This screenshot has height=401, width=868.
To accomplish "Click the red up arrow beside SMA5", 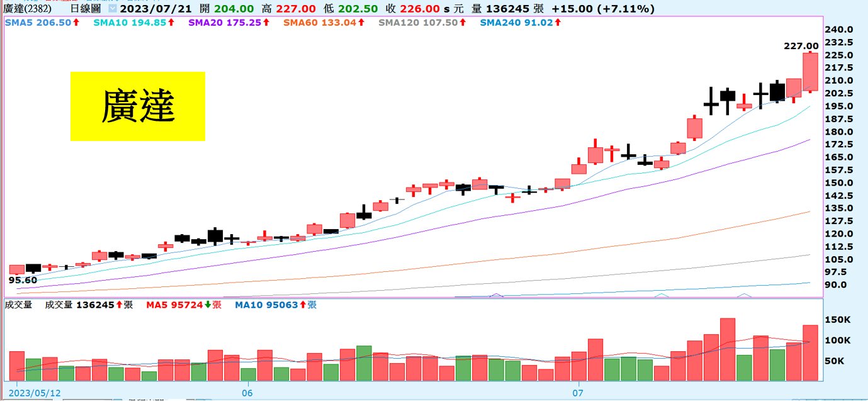I will pos(76,23).
